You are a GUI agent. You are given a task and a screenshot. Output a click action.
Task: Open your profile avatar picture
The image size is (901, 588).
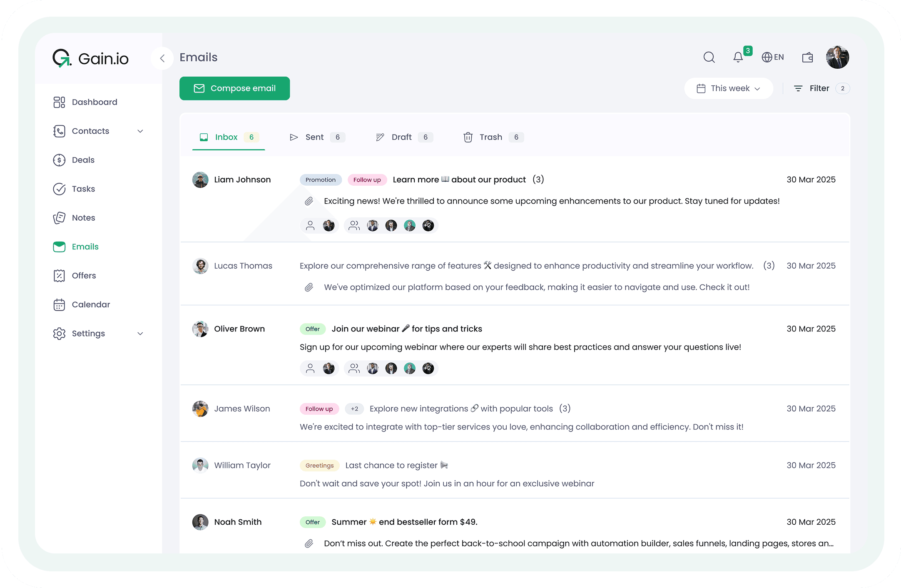[x=837, y=57]
